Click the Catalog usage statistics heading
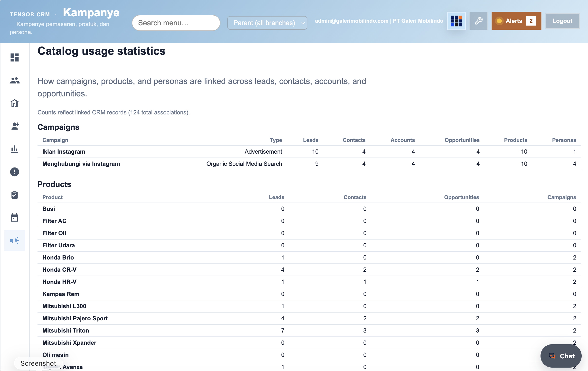The width and height of the screenshot is (588, 371). pyautogui.click(x=102, y=51)
